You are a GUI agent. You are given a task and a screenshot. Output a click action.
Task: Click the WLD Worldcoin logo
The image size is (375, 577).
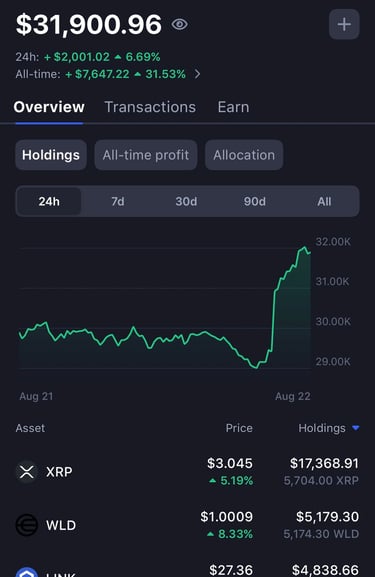(x=27, y=525)
